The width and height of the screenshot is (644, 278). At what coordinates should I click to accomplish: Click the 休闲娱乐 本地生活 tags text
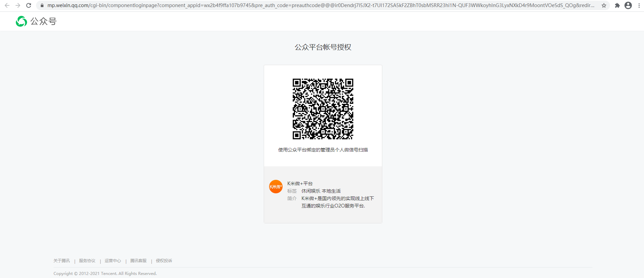[x=321, y=191]
